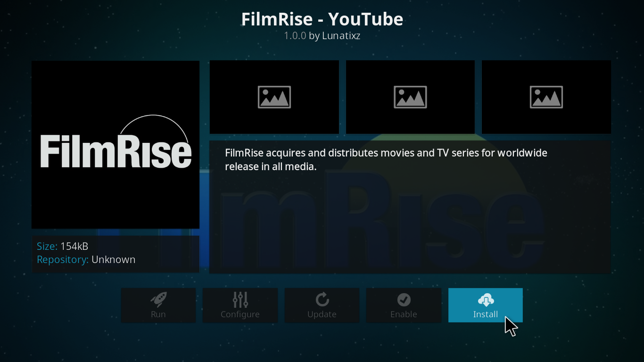Click the 'Repository: Unknown' info line

(x=86, y=260)
